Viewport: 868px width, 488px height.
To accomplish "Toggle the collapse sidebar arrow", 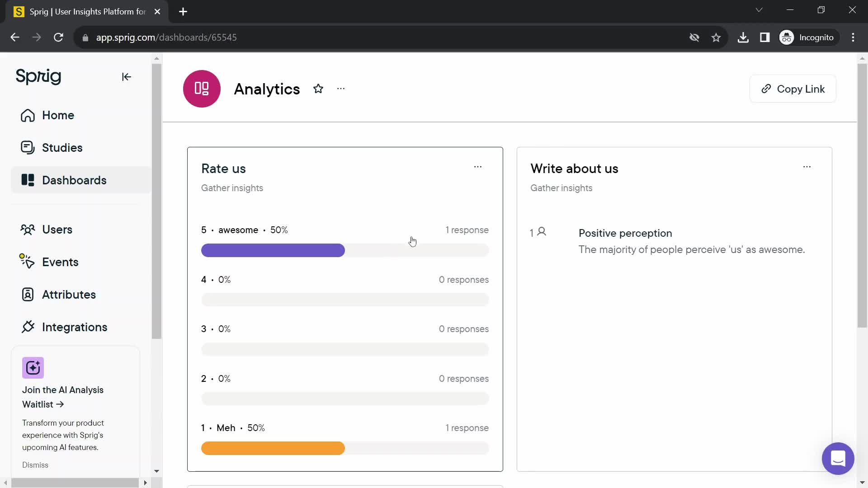I will [x=127, y=77].
